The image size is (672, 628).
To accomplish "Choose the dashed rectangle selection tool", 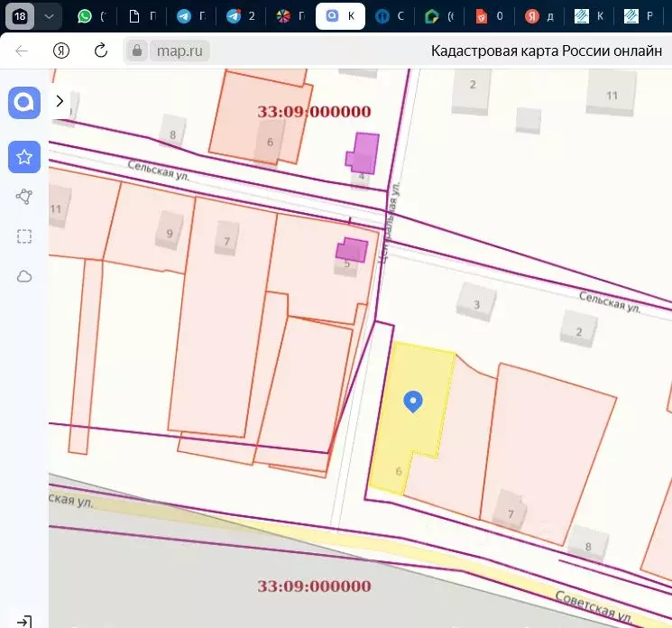I will coord(24,236).
